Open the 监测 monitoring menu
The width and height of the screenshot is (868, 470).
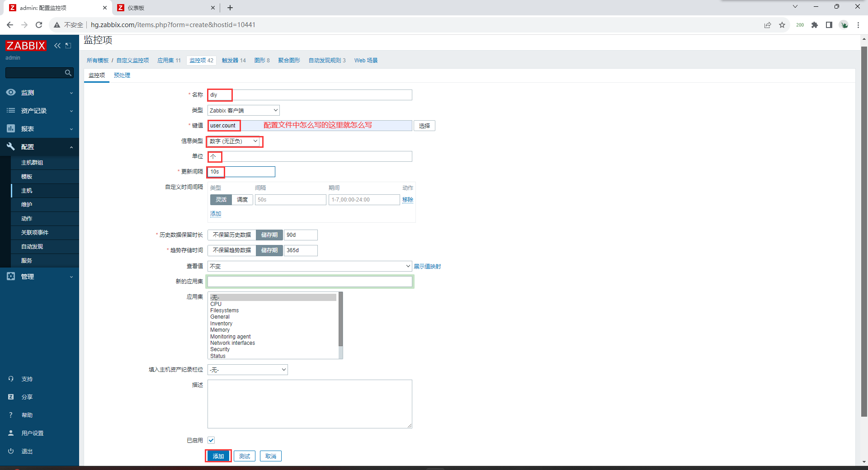(39, 93)
